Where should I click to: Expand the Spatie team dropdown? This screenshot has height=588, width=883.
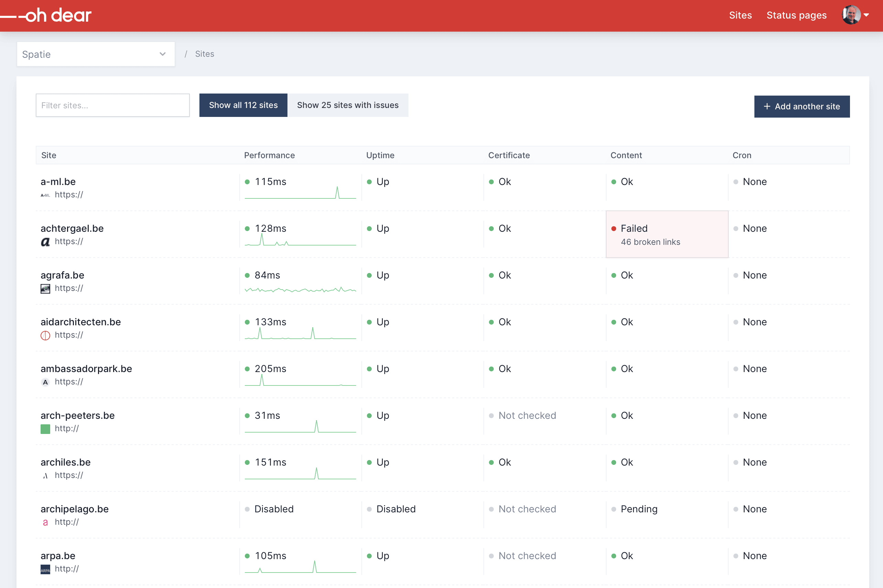click(x=96, y=54)
